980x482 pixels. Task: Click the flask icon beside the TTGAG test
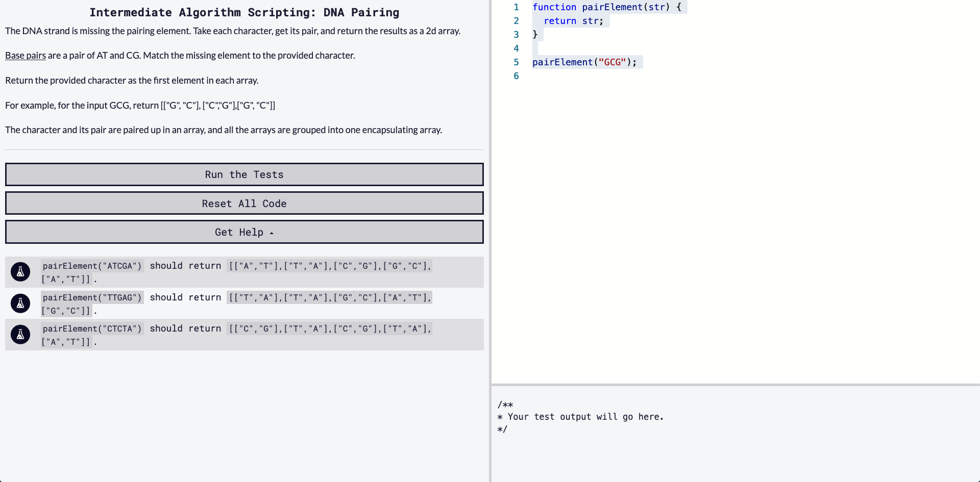tap(20, 303)
